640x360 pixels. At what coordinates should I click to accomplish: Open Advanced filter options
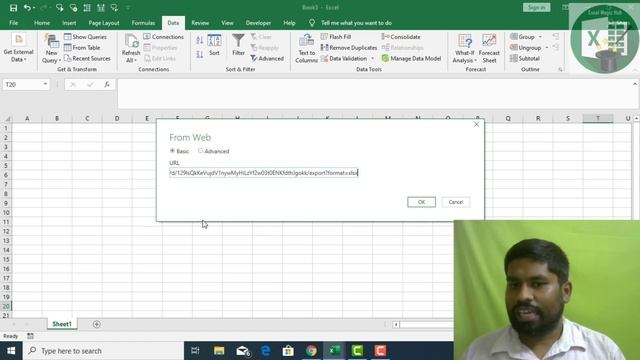pos(267,59)
